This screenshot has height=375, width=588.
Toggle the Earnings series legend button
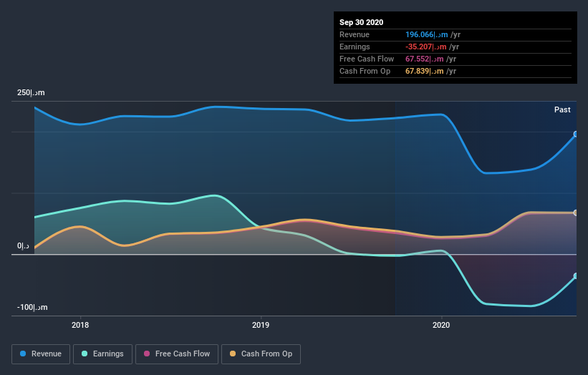(102, 354)
